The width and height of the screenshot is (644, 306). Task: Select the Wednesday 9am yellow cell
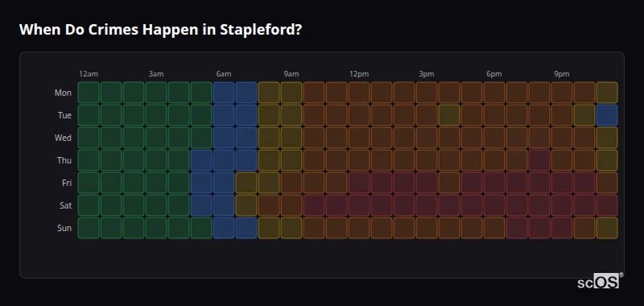[x=291, y=138]
